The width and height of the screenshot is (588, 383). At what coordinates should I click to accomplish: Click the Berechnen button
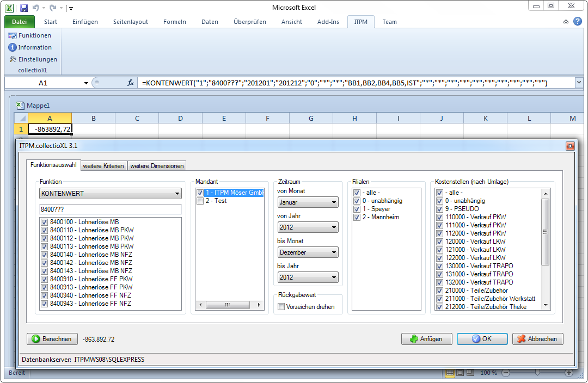pyautogui.click(x=52, y=339)
